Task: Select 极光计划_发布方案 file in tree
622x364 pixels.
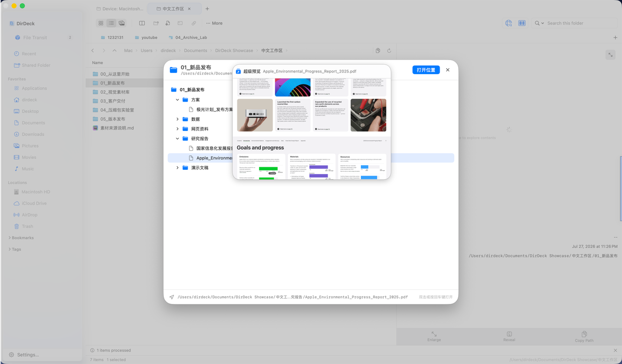Action: [x=210, y=110]
